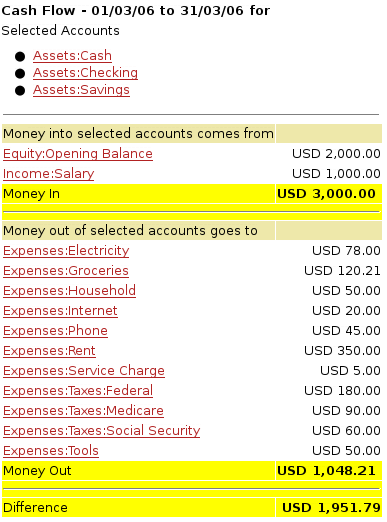Click the Money Out total USD 1,048.21
The image size is (387, 522).
(x=326, y=471)
